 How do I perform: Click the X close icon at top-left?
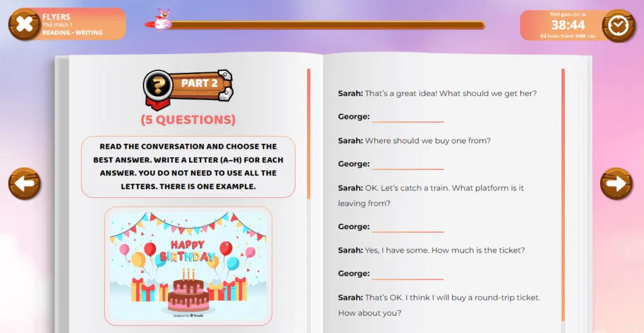24,25
